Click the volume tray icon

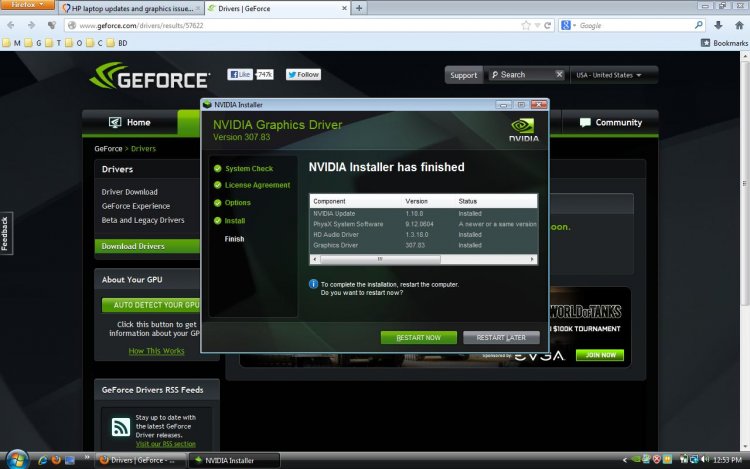tap(705, 460)
